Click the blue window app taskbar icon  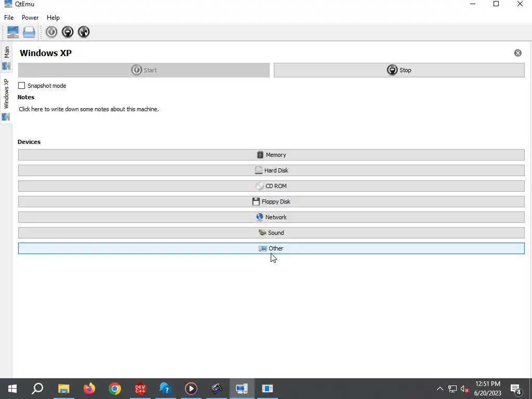coord(268,389)
